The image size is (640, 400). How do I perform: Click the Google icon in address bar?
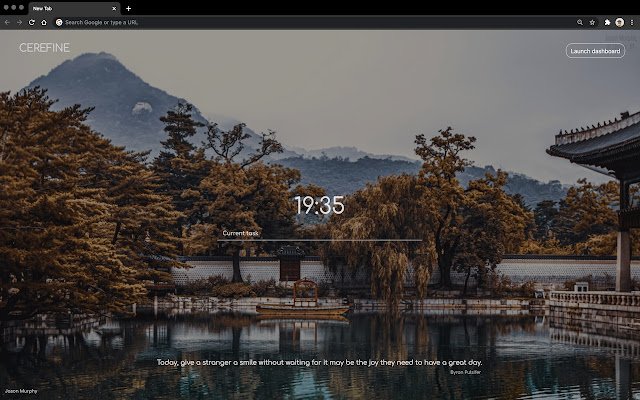[x=59, y=22]
